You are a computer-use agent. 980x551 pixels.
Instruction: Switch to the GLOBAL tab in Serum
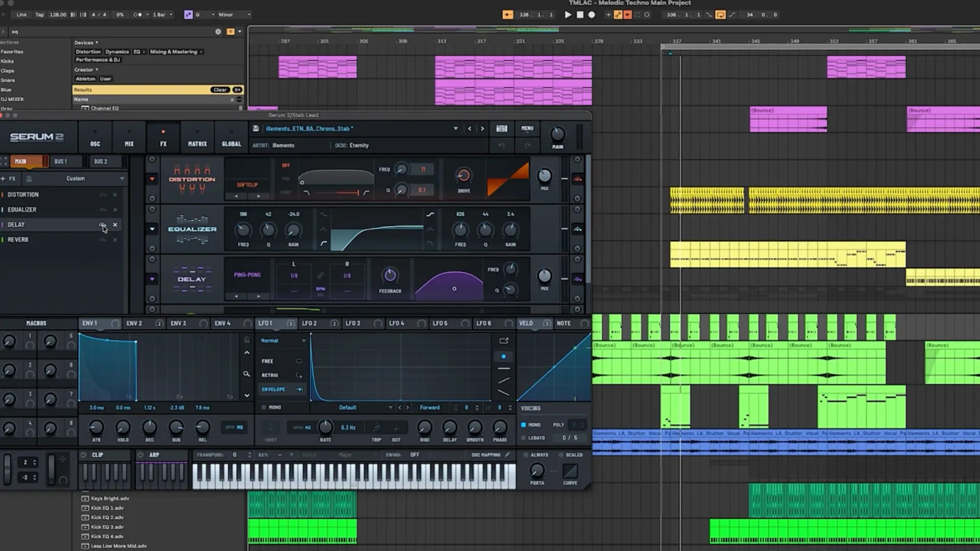231,138
